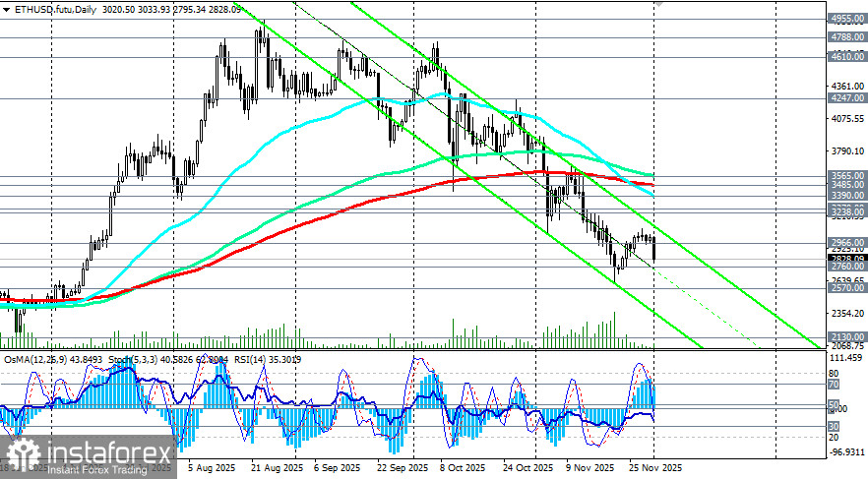
Task: Click the 3790.10 price axis value
Action: coord(847,151)
